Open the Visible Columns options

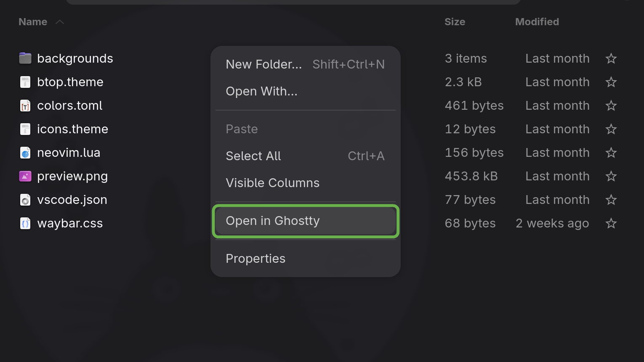(x=272, y=183)
